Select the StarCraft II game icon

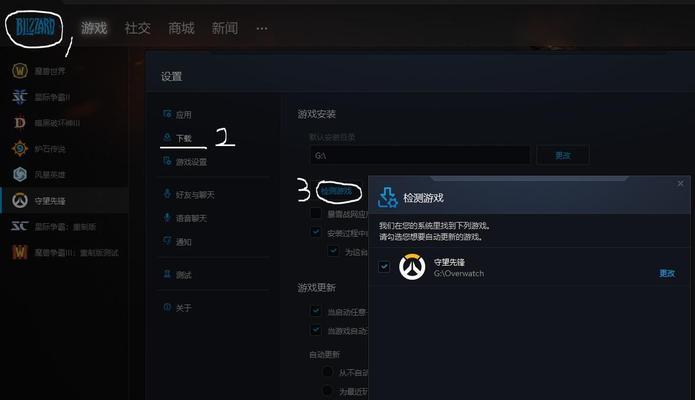click(x=20, y=97)
